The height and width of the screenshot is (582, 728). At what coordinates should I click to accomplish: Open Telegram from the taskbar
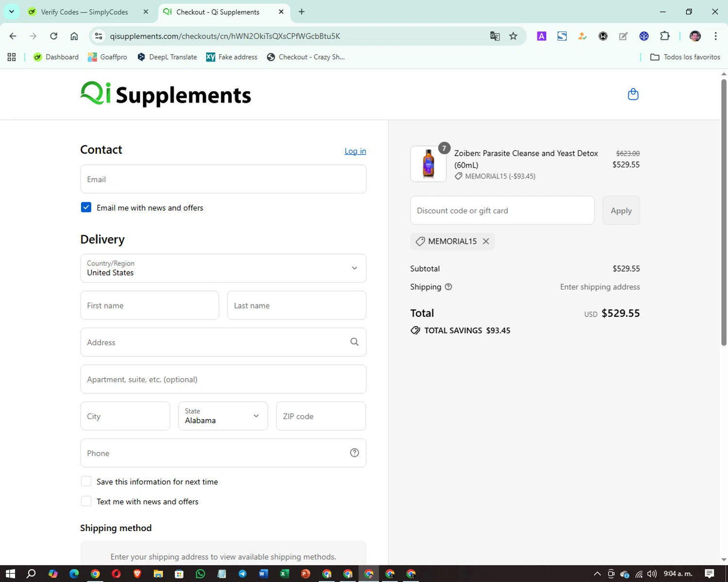[x=242, y=574]
